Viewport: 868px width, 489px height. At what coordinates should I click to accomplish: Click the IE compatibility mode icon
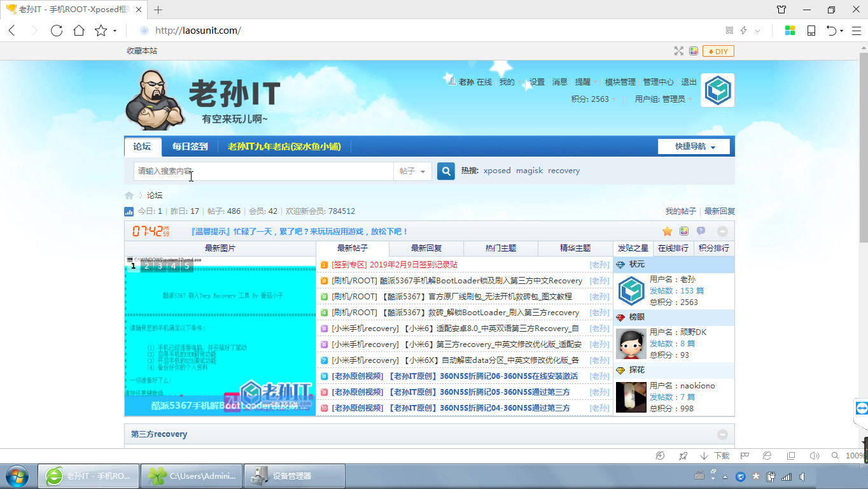coord(767,456)
